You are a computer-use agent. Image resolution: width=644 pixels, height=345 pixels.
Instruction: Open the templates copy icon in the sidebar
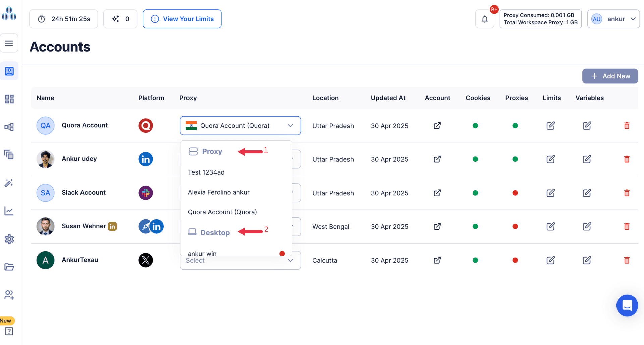click(x=9, y=155)
